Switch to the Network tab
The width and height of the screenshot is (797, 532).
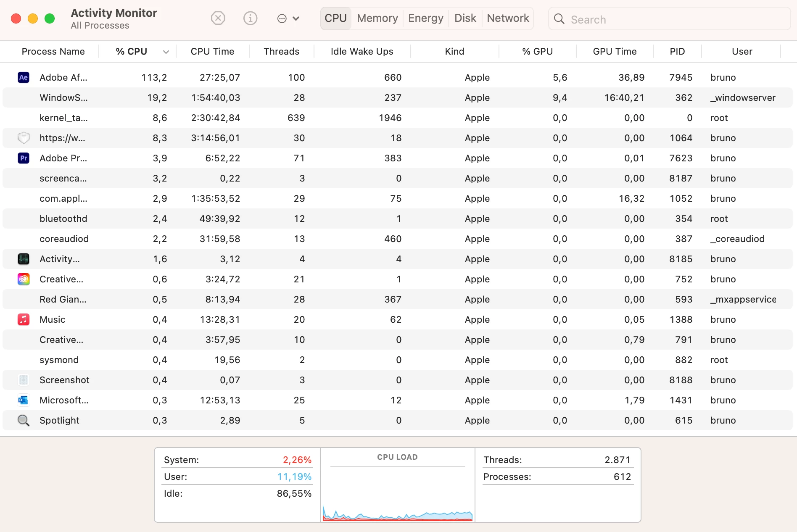(x=508, y=18)
